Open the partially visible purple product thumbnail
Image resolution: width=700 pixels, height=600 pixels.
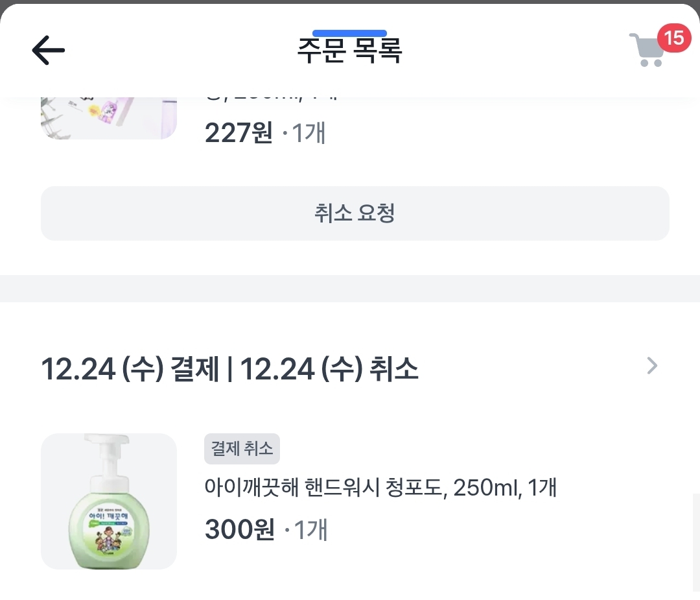(109, 117)
